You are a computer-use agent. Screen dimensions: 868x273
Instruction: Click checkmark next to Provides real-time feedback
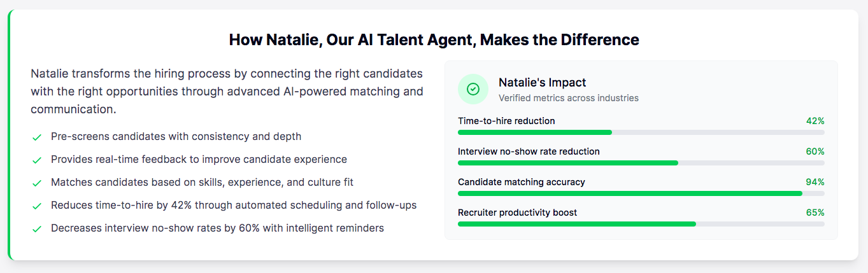(37, 160)
